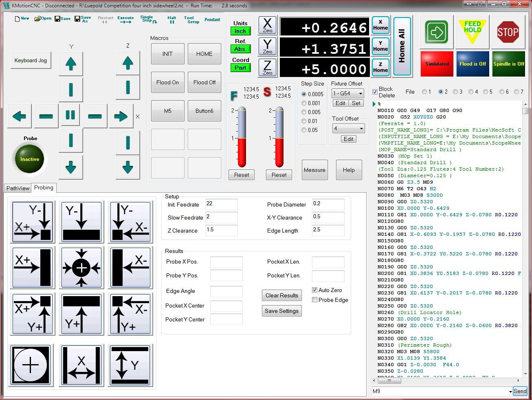The image size is (532, 400).
Task: Toggle the Block Delete checkbox
Action: point(375,92)
